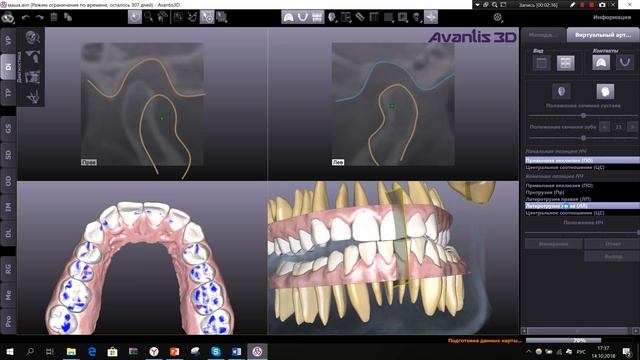Viewport: 640px width, 360px height.
Task: Adjust the lower jaw position slider
Action: point(582,232)
